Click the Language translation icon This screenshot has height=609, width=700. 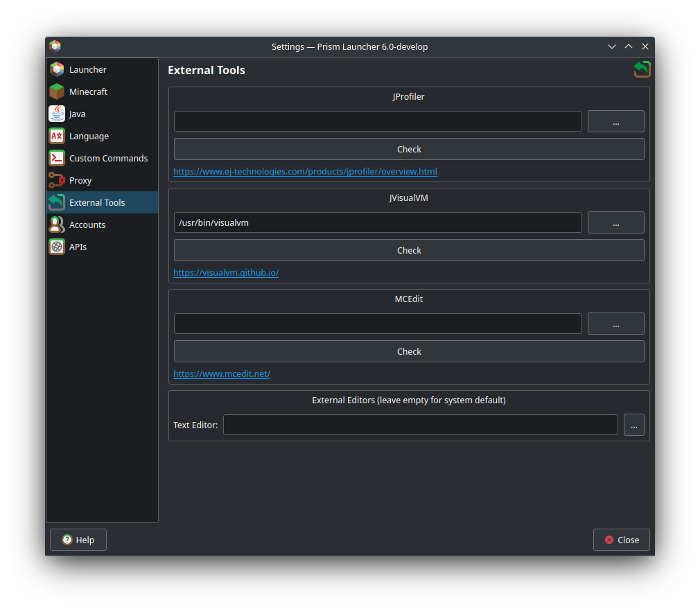(x=57, y=136)
